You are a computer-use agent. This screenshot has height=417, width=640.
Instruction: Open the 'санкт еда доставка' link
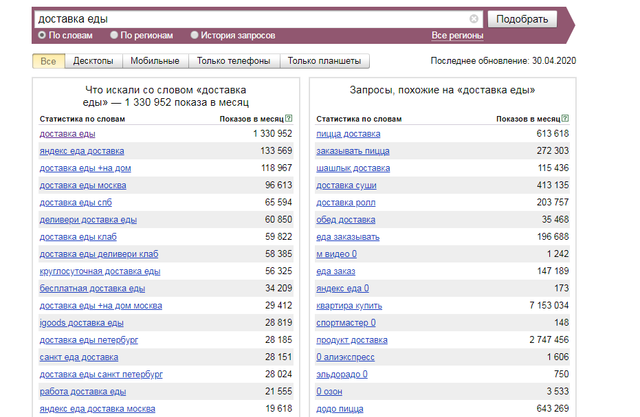click(79, 357)
